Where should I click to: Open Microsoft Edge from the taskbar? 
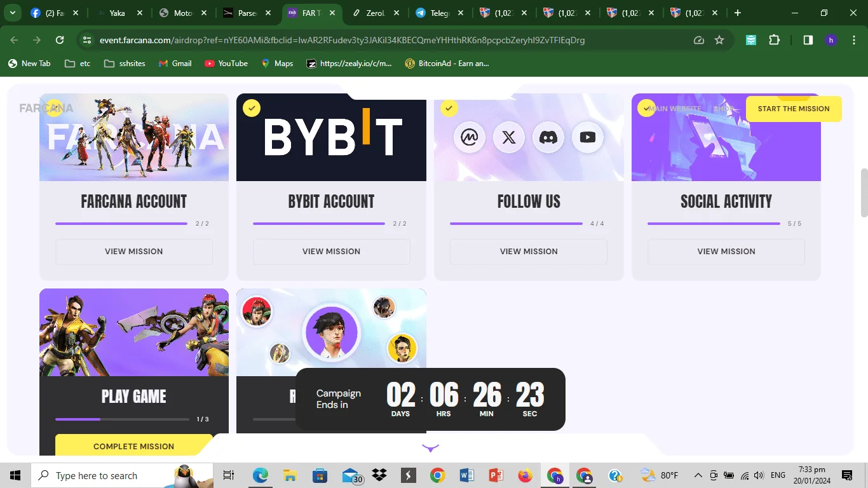[261, 475]
